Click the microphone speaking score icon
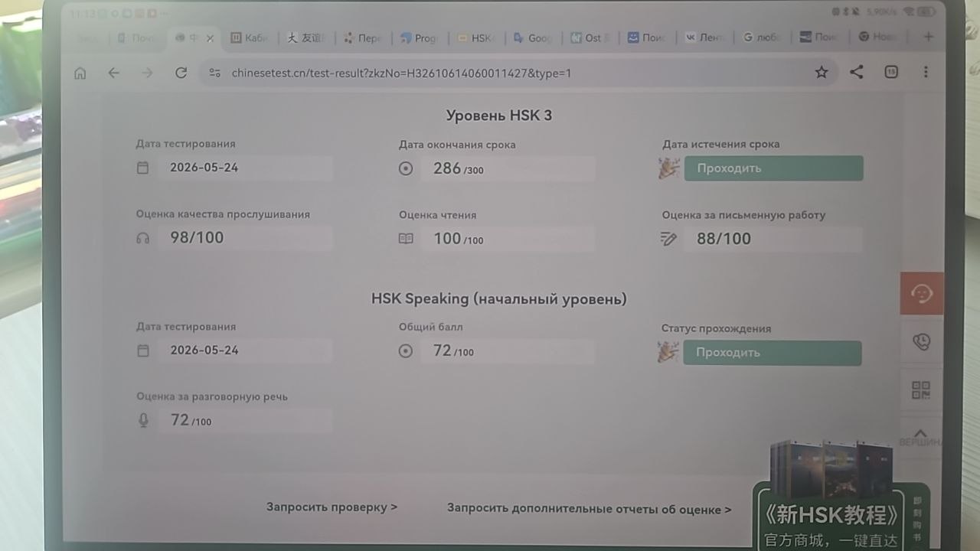 click(x=142, y=420)
